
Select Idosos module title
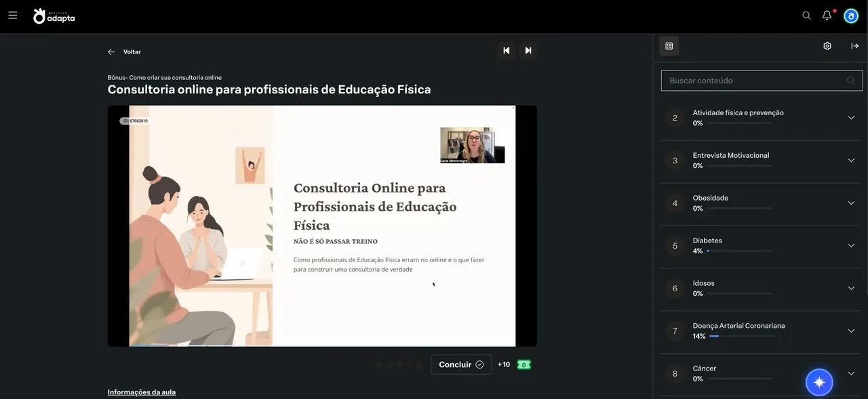tap(703, 283)
